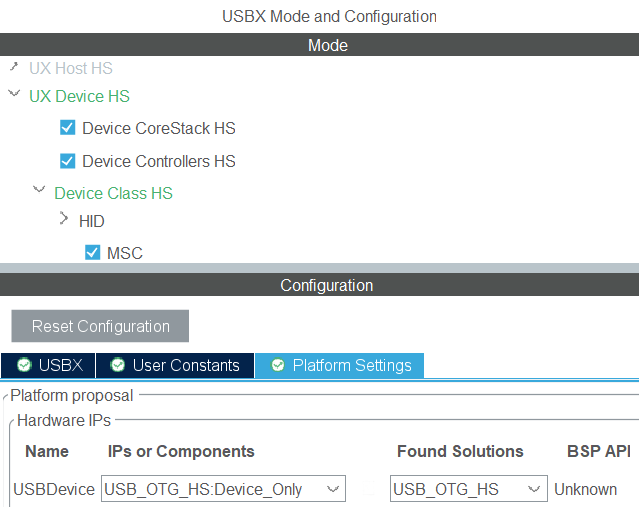Viewport: 639px width, 507px height.
Task: Collapse the Device Class HS group
Action: point(39,189)
